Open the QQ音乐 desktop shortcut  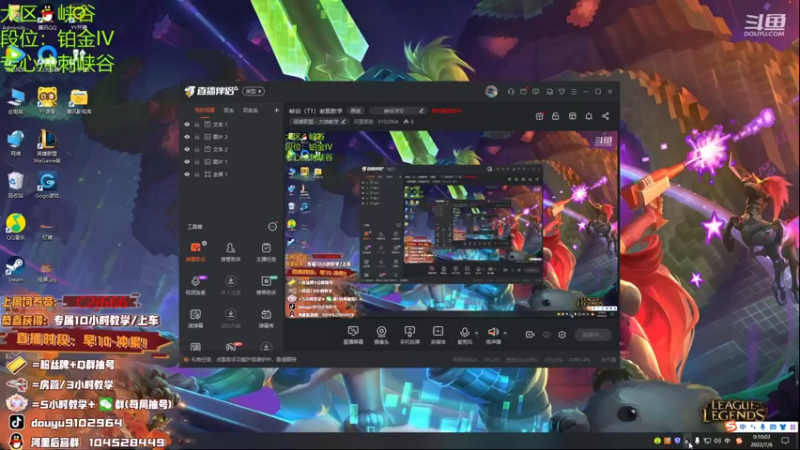(15, 227)
